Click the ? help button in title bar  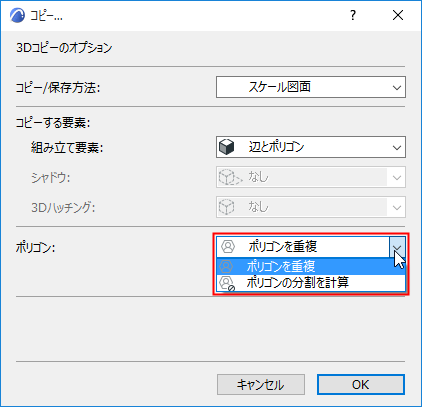coord(353,15)
